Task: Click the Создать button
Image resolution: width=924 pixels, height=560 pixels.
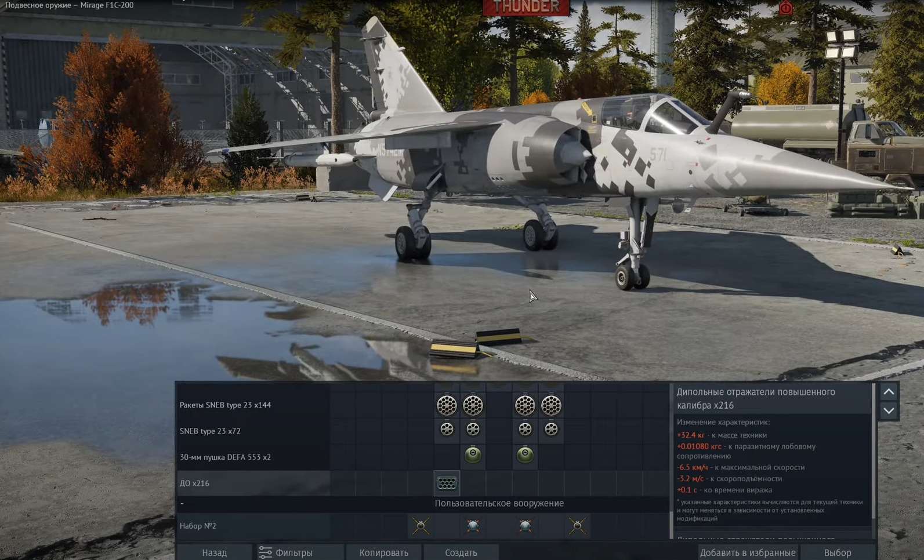Action: [x=461, y=552]
